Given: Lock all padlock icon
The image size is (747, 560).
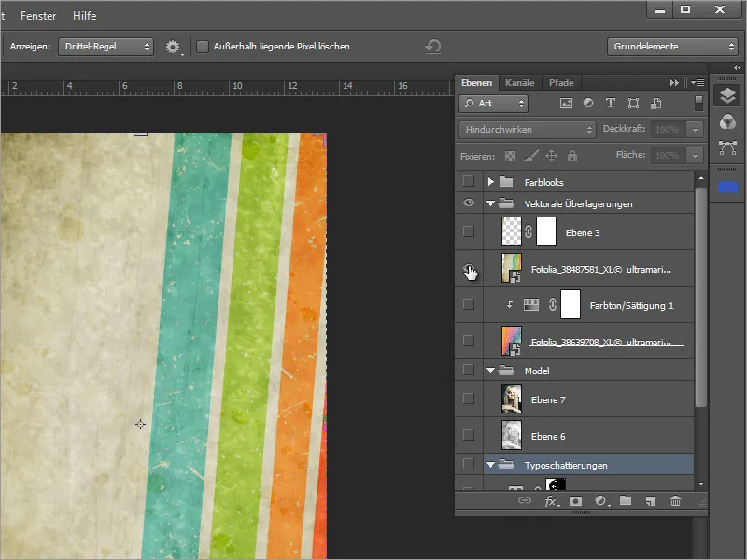Looking at the screenshot, I should click(x=572, y=156).
